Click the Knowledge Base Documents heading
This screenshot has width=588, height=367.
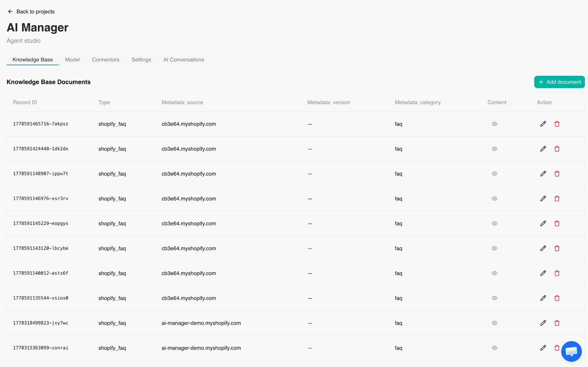49,82
